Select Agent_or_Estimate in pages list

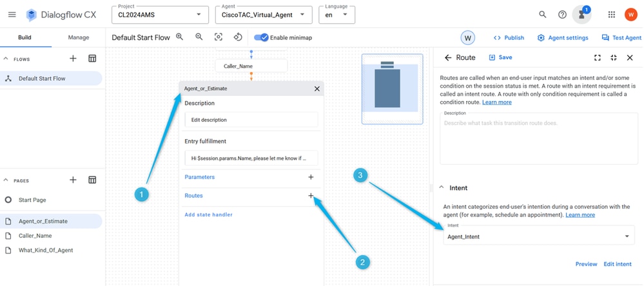[x=51, y=221]
